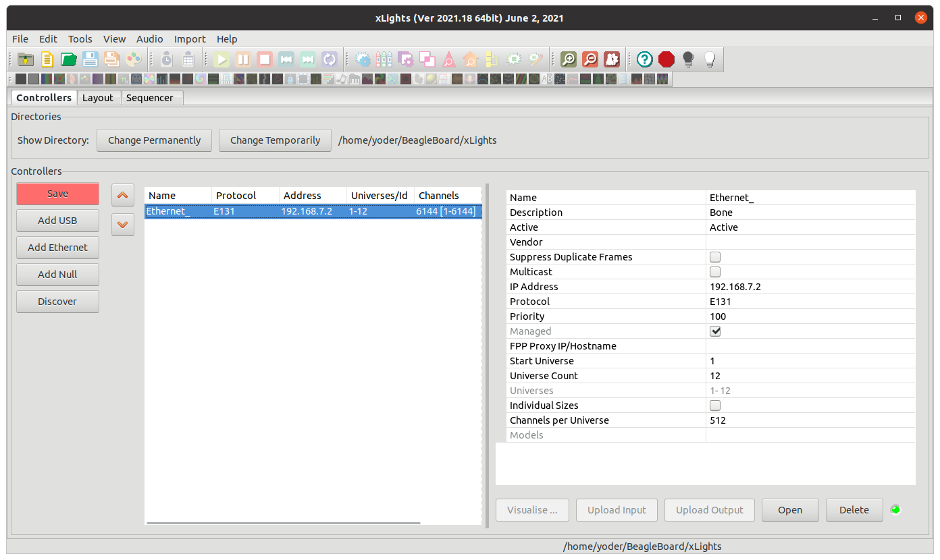Toggle the Multicast checkbox
This screenshot has width=940, height=560.
point(715,272)
